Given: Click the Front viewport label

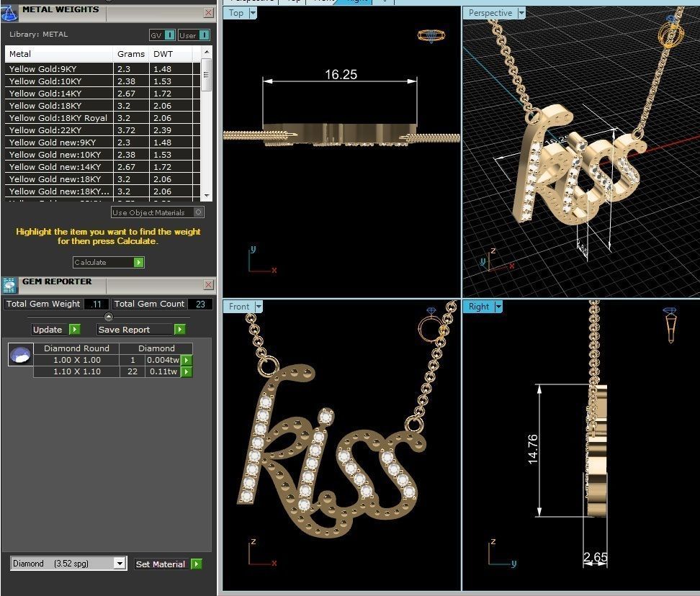Looking at the screenshot, I should tap(239, 307).
